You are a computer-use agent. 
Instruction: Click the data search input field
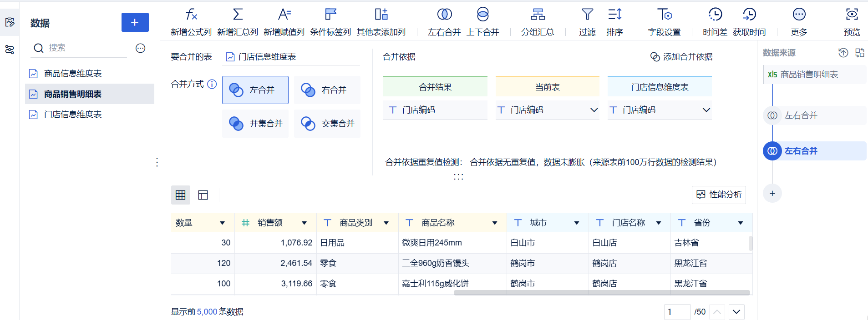(86, 48)
